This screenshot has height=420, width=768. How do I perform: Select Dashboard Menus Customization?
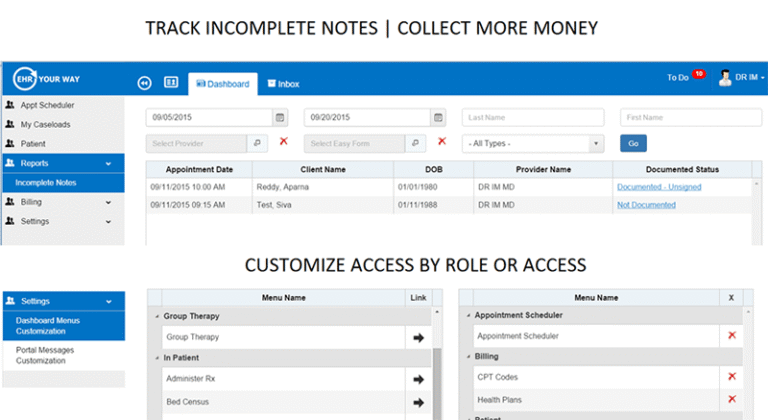(x=63, y=326)
